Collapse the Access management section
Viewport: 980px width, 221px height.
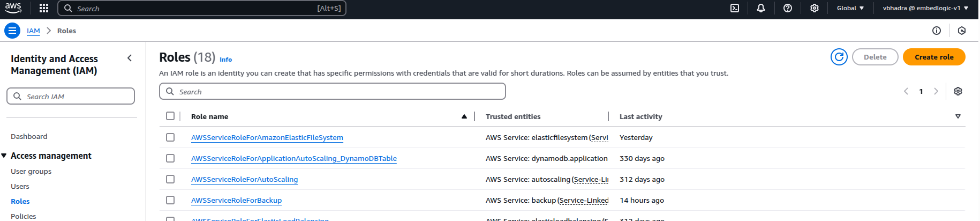click(x=4, y=156)
